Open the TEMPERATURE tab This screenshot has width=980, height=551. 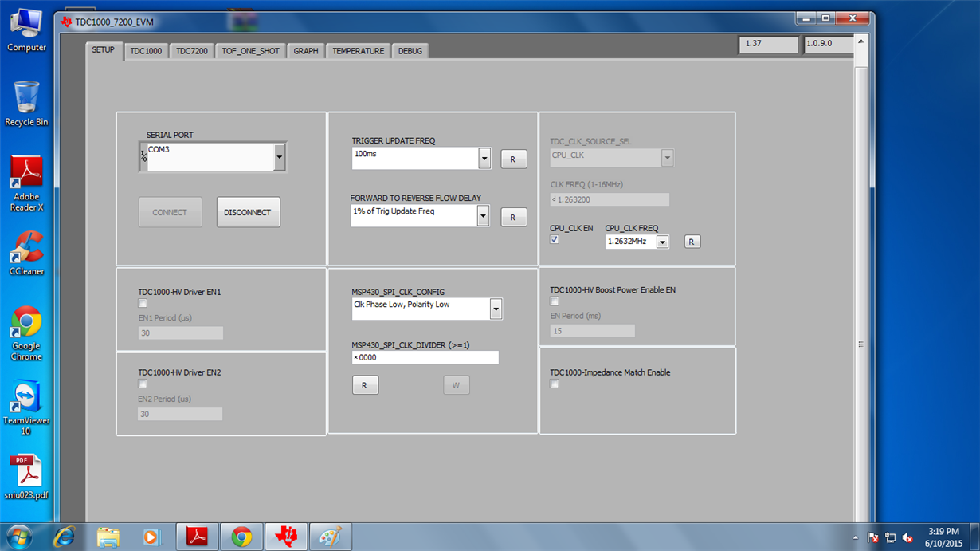359,51
